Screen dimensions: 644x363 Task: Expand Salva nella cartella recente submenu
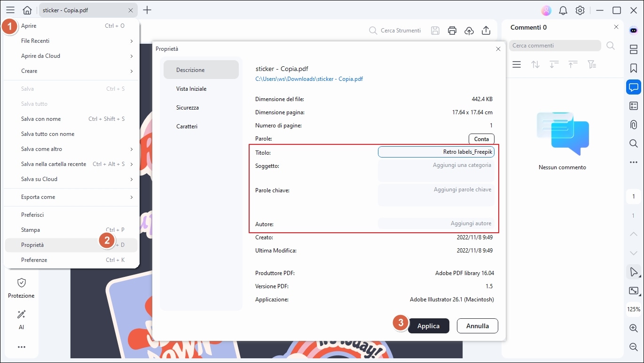[x=71, y=164]
